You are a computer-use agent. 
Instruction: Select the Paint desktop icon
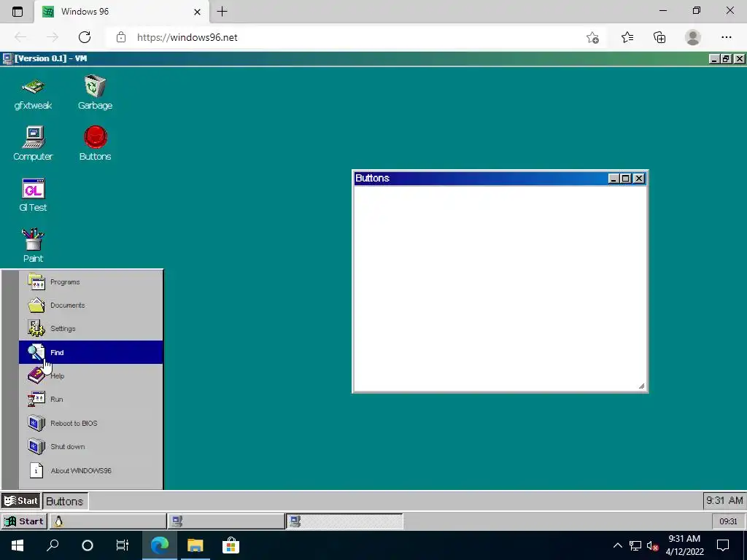pos(33,246)
